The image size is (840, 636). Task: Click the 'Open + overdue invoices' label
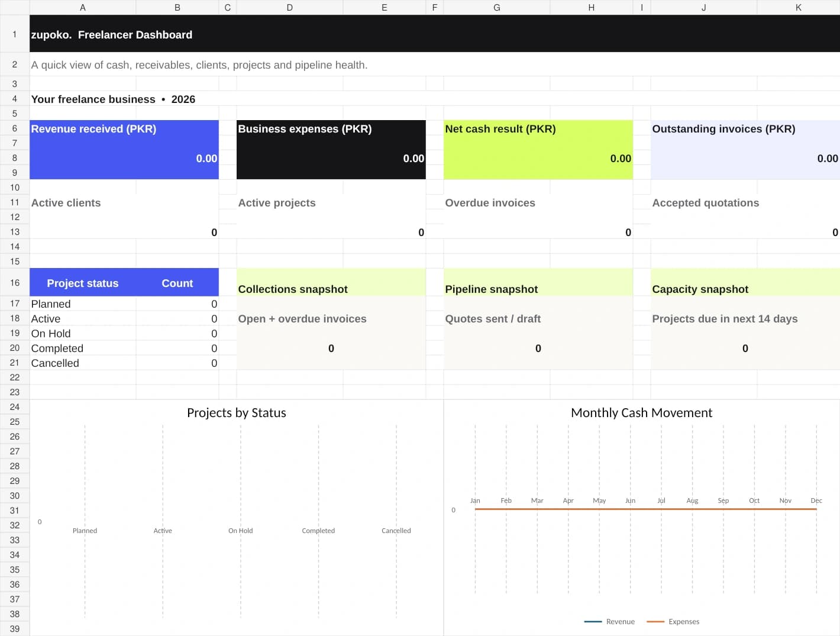(x=302, y=319)
